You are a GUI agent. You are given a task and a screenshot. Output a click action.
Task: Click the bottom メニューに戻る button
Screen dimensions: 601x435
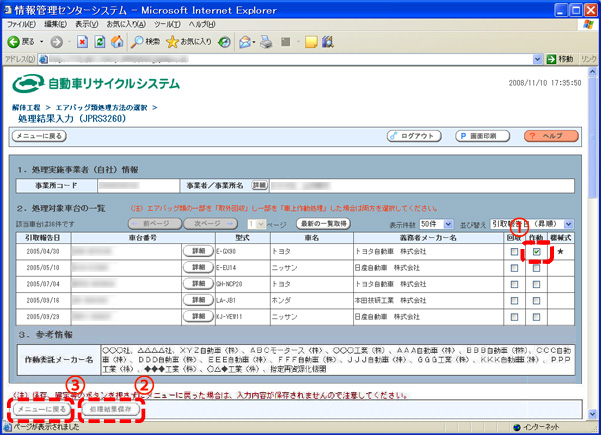[42, 409]
